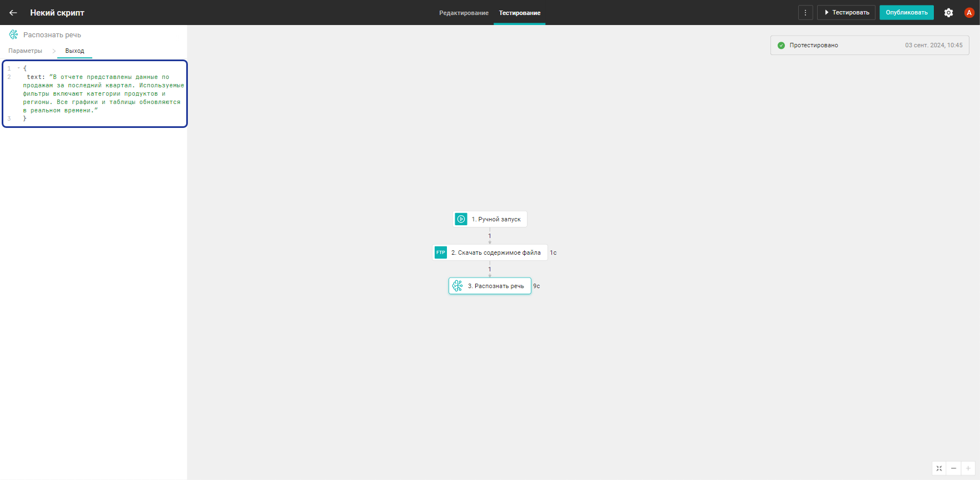Click the speech recognition icon in step 3
980x480 pixels.
pyautogui.click(x=457, y=286)
